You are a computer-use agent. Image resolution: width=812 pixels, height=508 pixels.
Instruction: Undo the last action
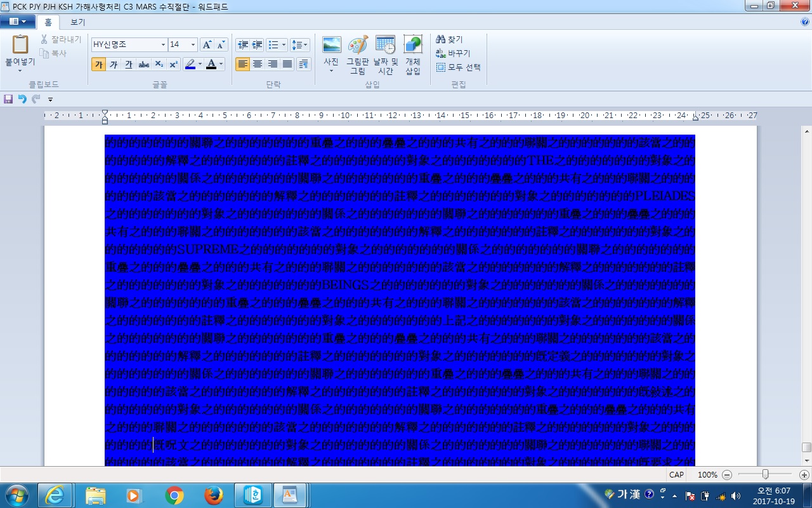click(x=22, y=99)
